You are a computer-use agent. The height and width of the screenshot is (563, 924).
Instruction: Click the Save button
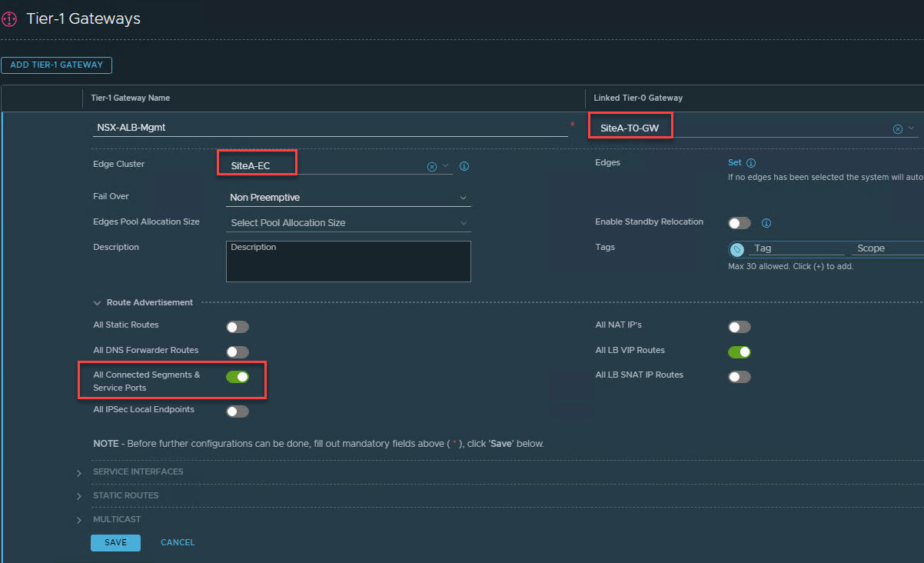(115, 543)
